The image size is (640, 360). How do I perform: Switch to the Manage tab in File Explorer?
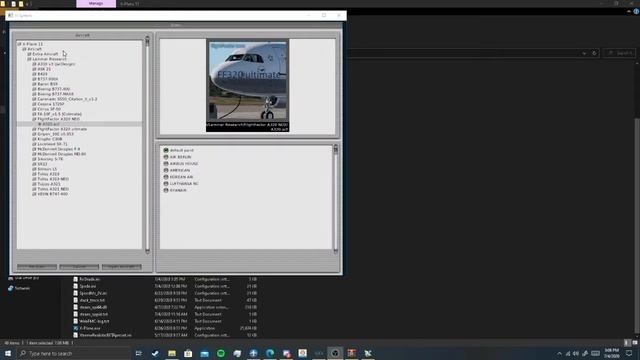tap(96, 4)
